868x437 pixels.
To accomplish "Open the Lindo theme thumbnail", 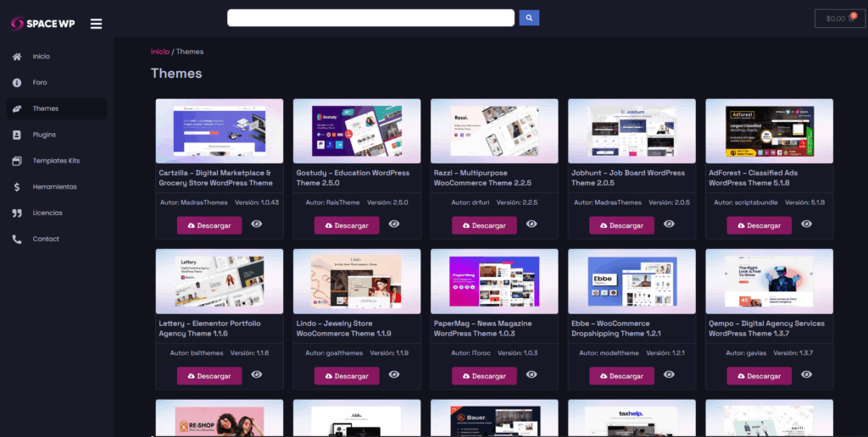I will point(357,281).
